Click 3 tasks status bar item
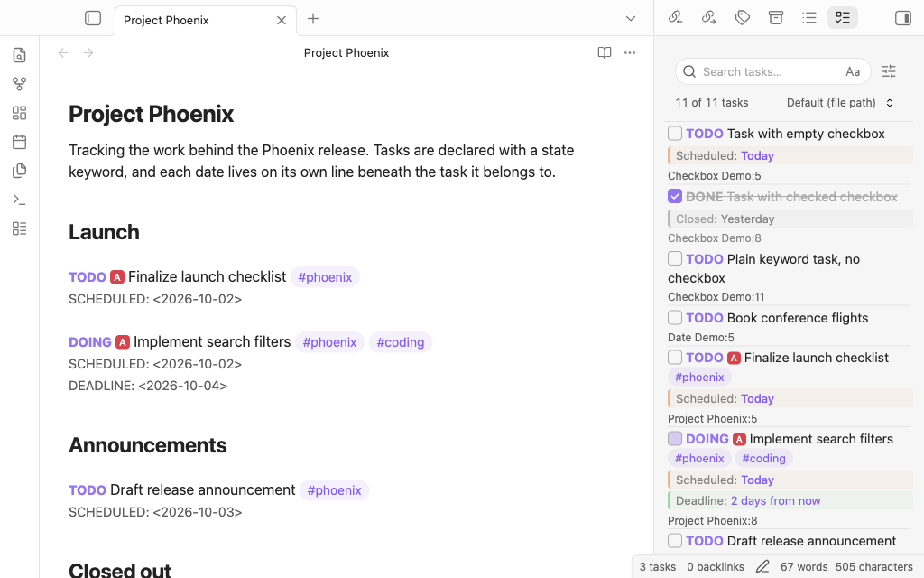924x578 pixels. pos(658,567)
